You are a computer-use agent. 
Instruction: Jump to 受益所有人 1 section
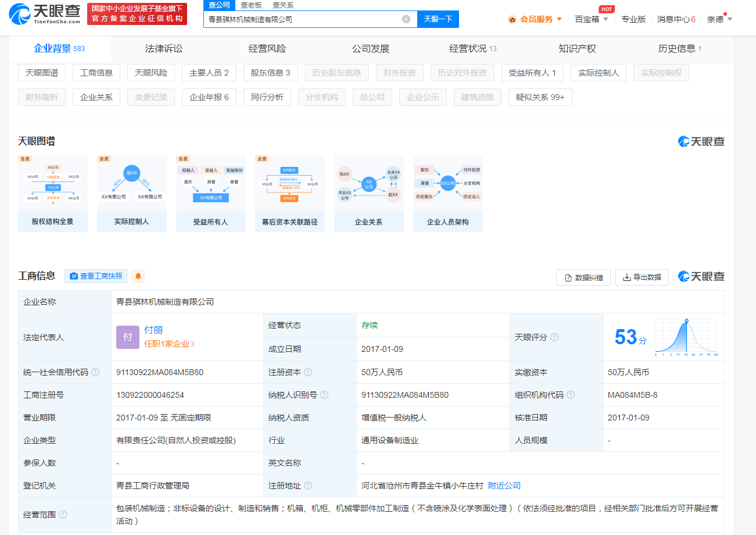[x=532, y=73]
